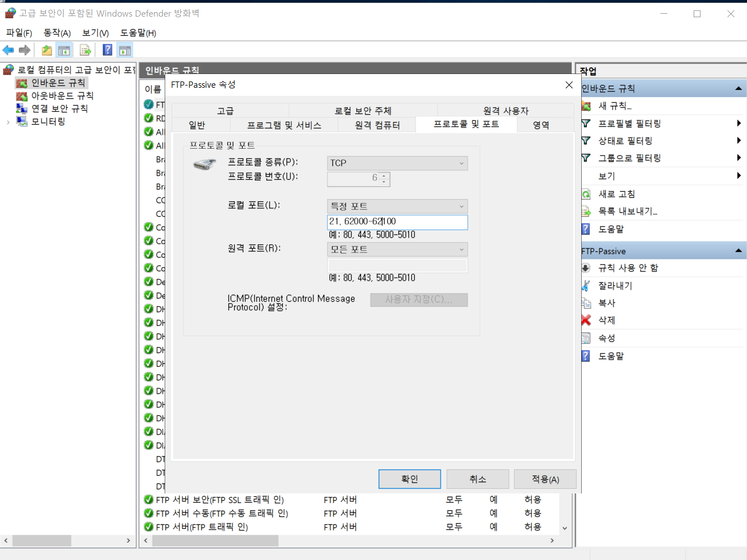Click the 상태로 필터링 funnel icon
747x560 pixels.
(x=586, y=141)
